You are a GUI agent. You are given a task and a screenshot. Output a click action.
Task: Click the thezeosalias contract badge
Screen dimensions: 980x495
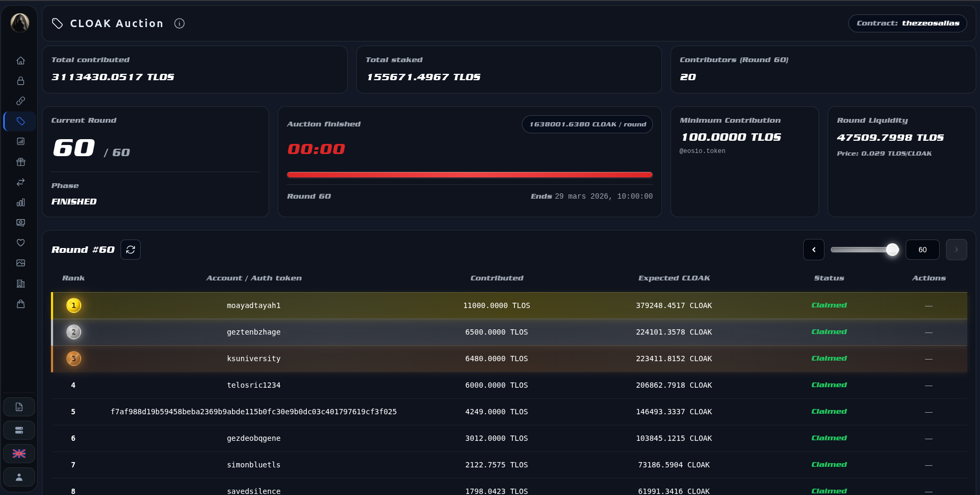coord(907,23)
